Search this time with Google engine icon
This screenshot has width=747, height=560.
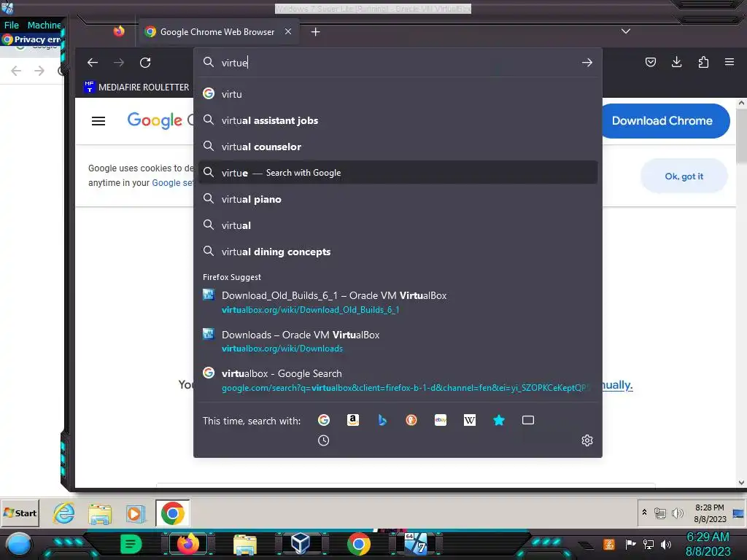pos(324,420)
